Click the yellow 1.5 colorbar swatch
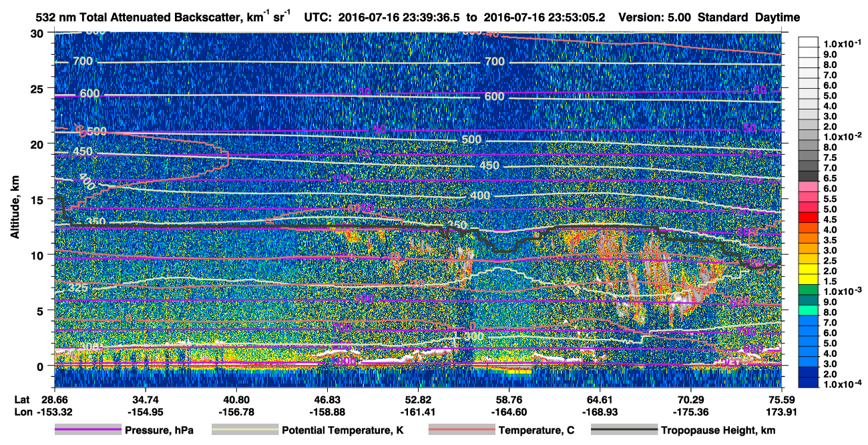The image size is (868, 445). click(808, 281)
